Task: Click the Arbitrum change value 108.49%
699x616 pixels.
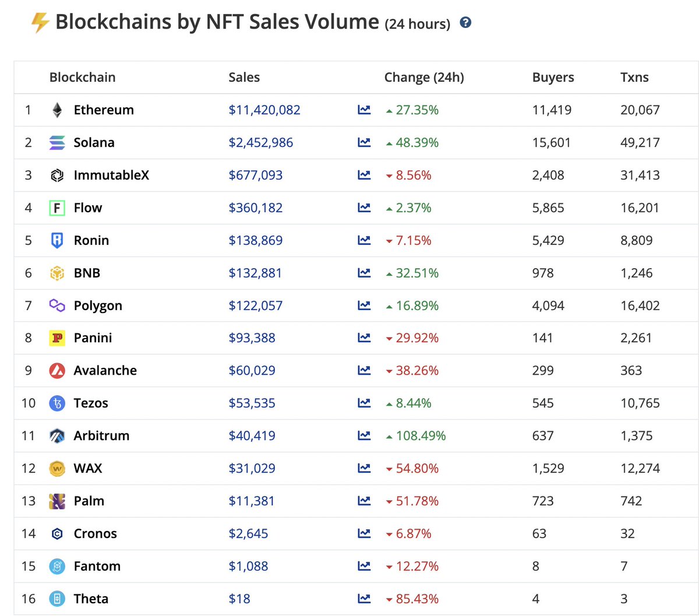Action: (x=421, y=436)
